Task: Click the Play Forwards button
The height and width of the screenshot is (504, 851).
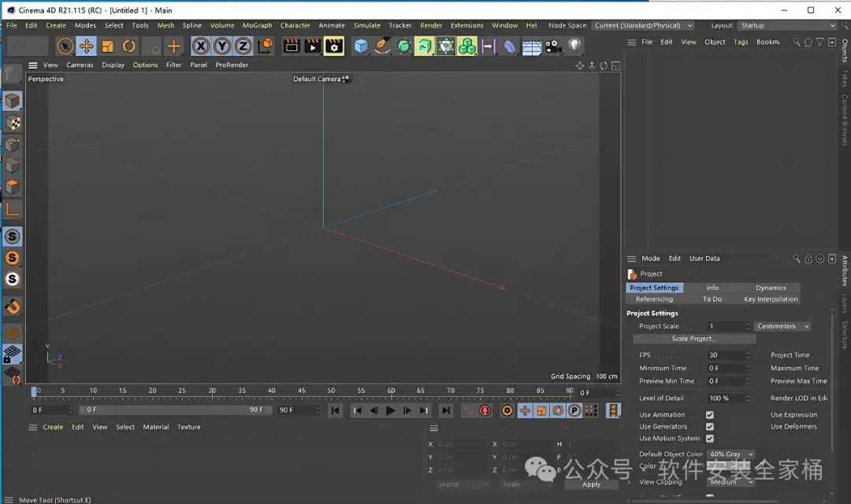Action: [390, 411]
